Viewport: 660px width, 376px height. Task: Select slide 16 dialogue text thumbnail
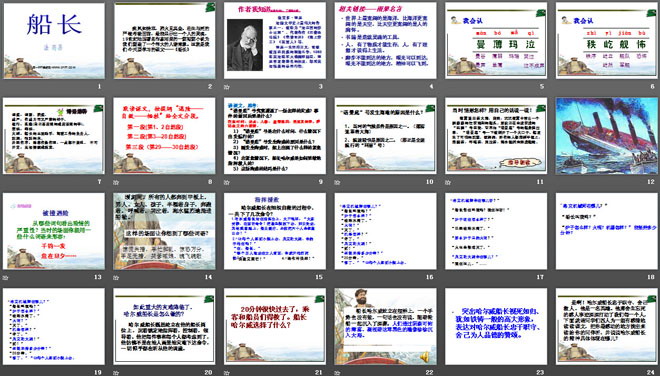(x=386, y=231)
